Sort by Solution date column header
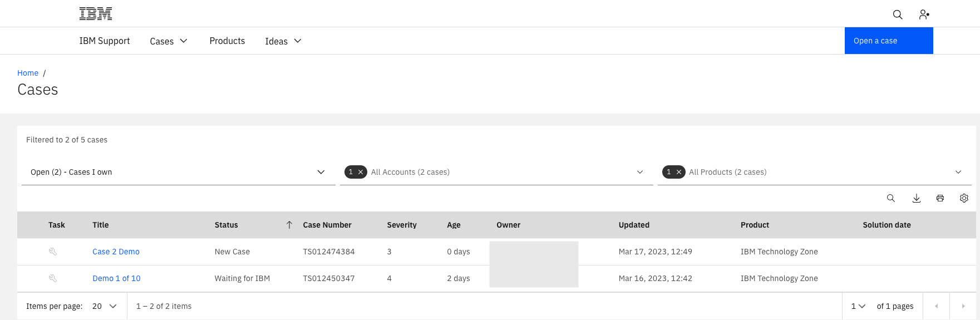This screenshot has height=320, width=980. (x=887, y=225)
